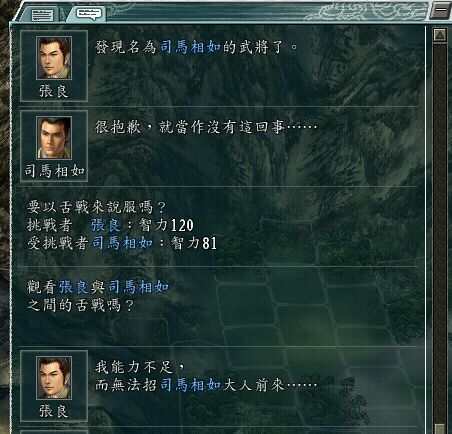The image size is (452, 434).
Task: Click 司馬相如's portrait in the apology message
Action: pyautogui.click(x=54, y=138)
